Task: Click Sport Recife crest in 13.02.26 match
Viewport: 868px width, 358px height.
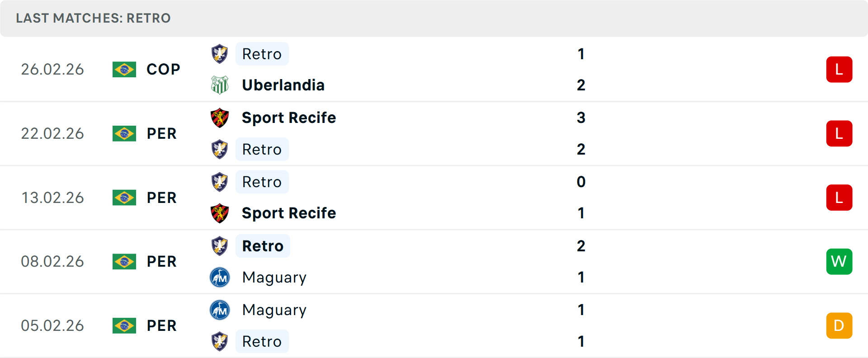Action: click(x=220, y=213)
